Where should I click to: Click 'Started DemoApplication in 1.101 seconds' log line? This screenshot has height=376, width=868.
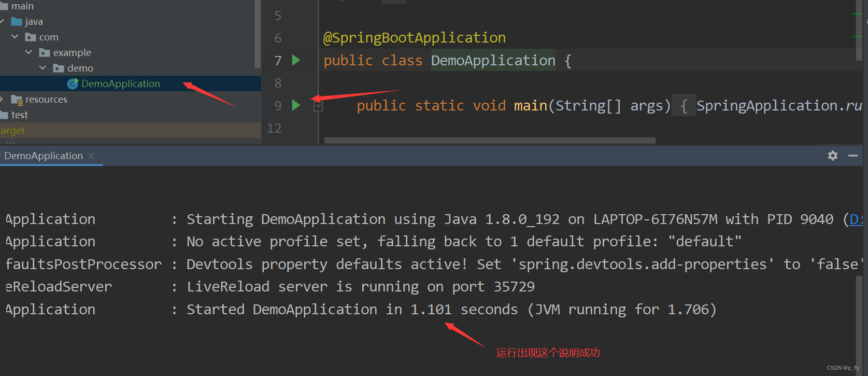(x=452, y=310)
